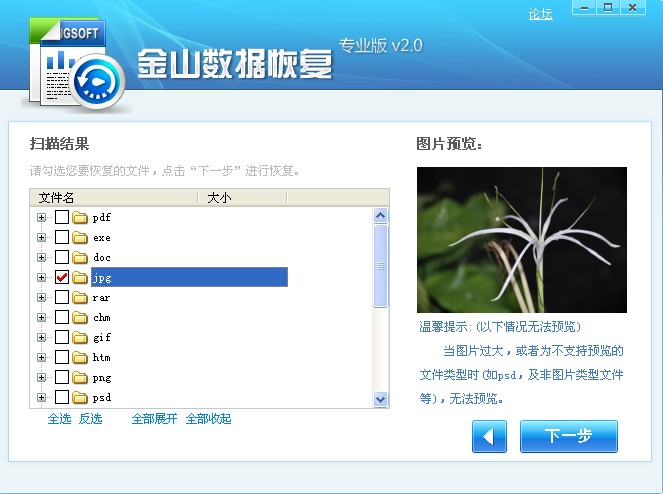Viewport: 663px width, 494px height.
Task: Check the rar folder checkbox
Action: (x=62, y=297)
